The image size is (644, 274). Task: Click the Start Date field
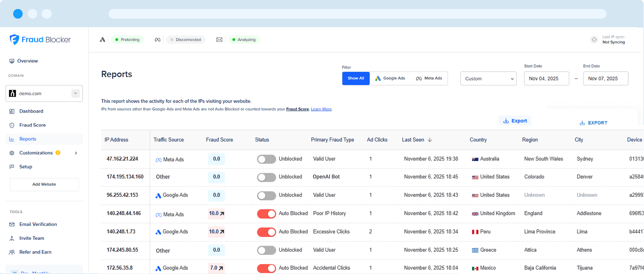546,79
